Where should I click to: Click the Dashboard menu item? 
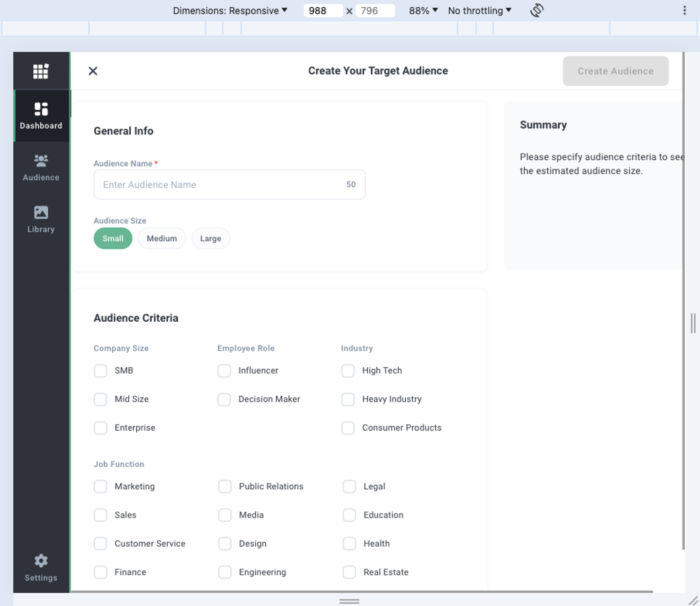pos(40,115)
